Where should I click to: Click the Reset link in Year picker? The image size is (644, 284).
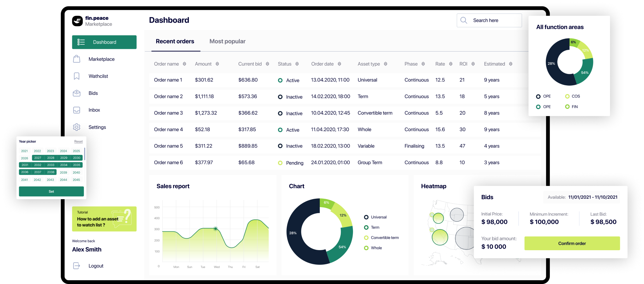click(x=78, y=142)
